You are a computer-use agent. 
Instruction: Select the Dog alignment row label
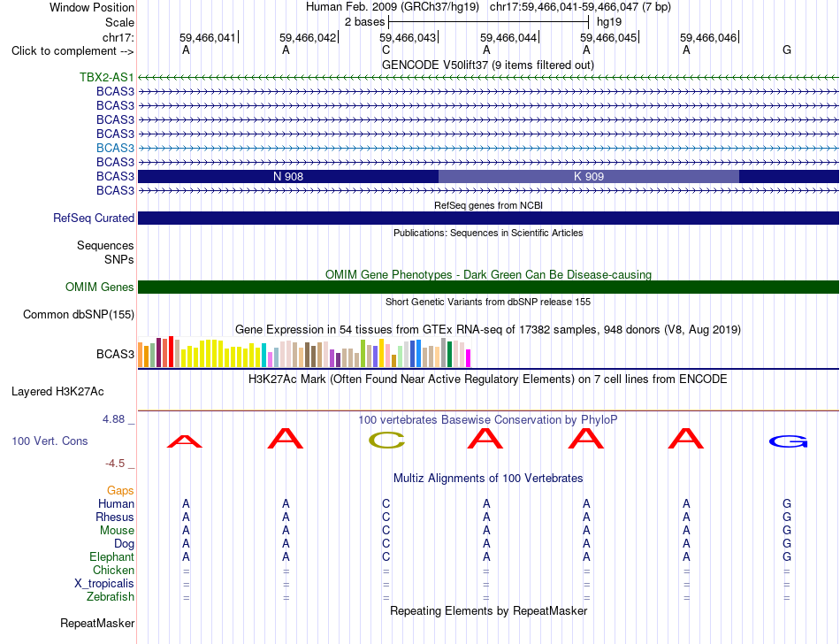click(x=124, y=544)
